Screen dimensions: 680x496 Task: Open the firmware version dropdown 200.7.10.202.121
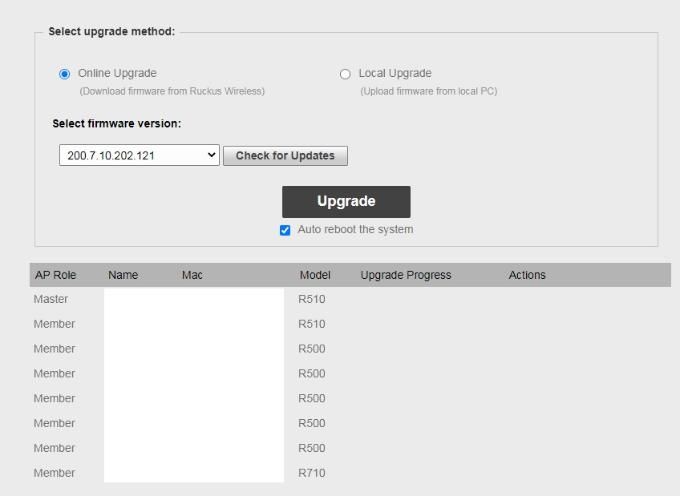point(139,156)
